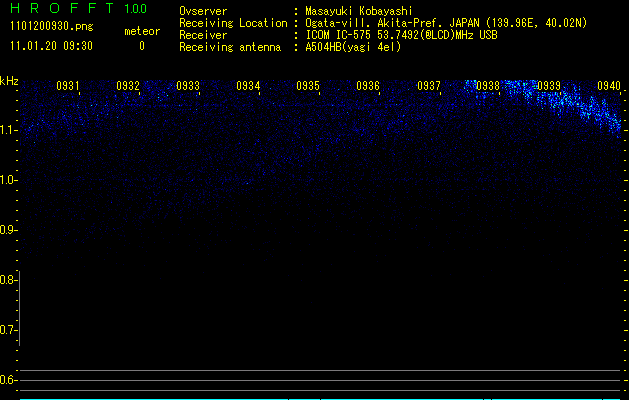Click the meteor count value 0
Screen dimensions: 629x400
click(x=142, y=46)
